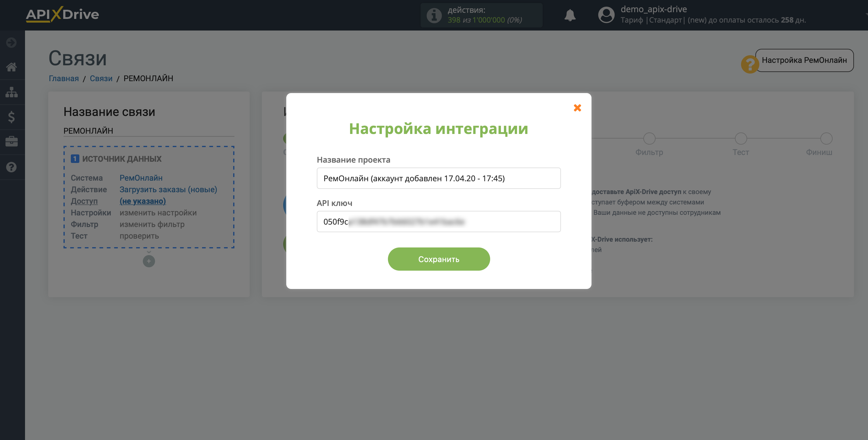Close the integration settings dialog
The height and width of the screenshot is (440, 868).
pyautogui.click(x=577, y=108)
